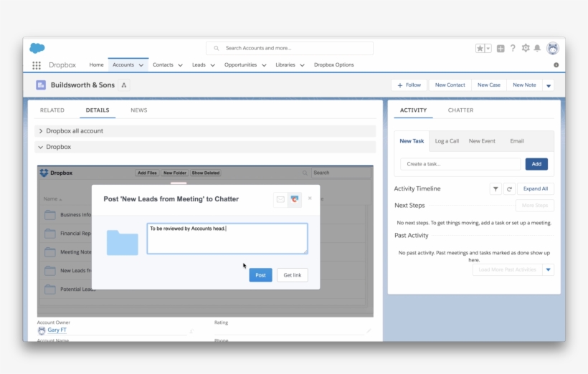Click the New Leads folder icon
The image size is (588, 374).
[x=50, y=271]
